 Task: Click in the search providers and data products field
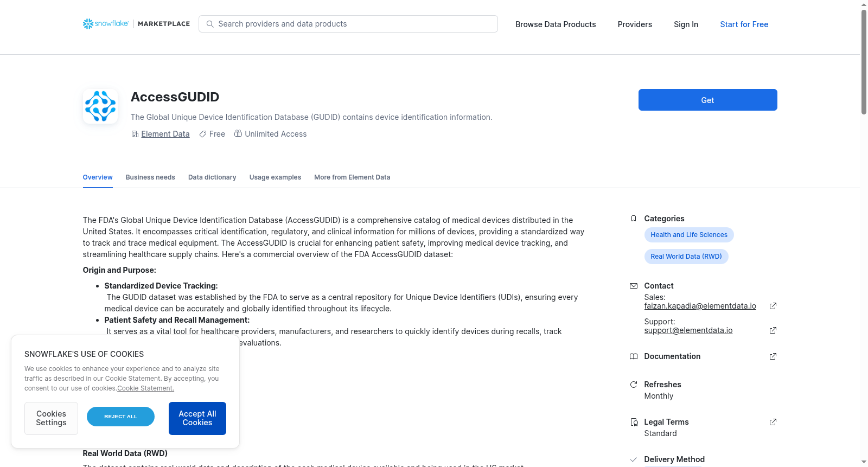(348, 24)
